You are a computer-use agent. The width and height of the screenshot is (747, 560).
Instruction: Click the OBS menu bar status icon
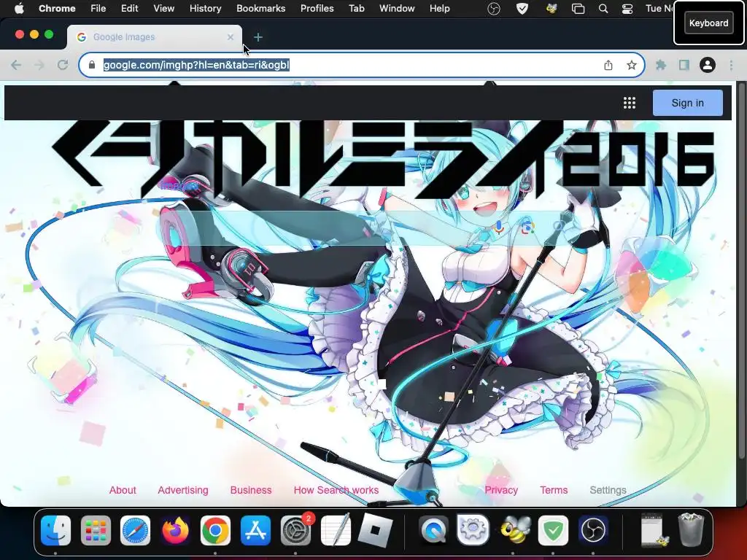click(494, 9)
